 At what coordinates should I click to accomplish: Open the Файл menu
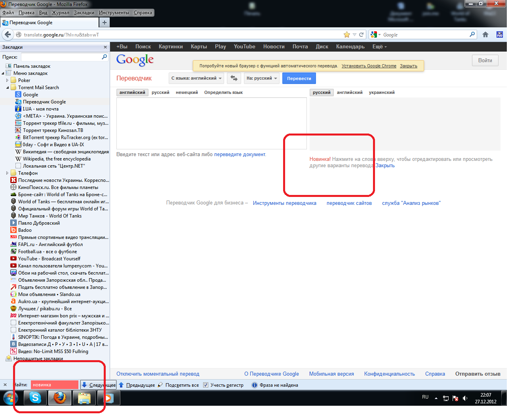[8, 13]
